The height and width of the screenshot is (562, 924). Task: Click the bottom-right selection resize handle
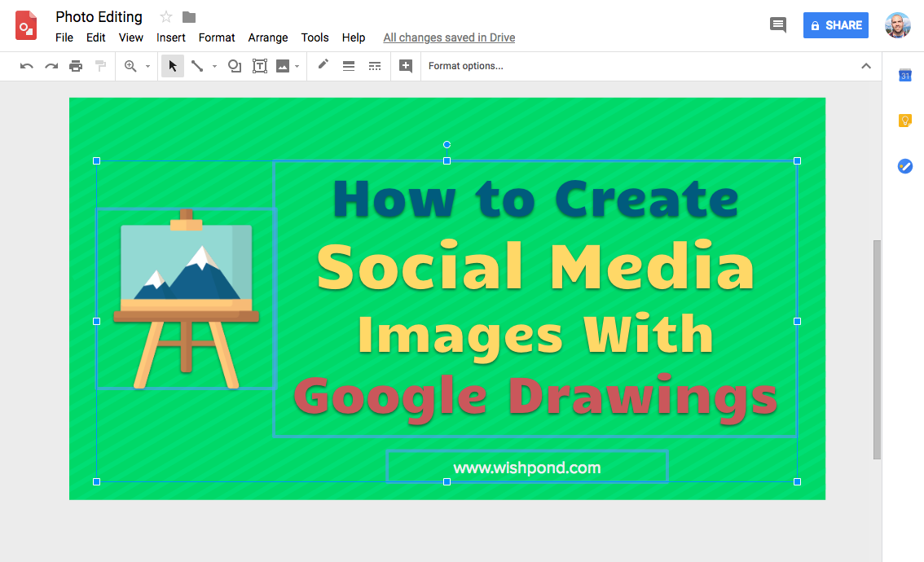(x=798, y=482)
